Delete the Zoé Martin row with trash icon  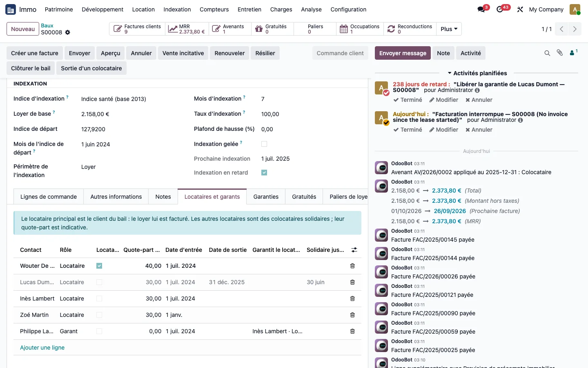(352, 315)
